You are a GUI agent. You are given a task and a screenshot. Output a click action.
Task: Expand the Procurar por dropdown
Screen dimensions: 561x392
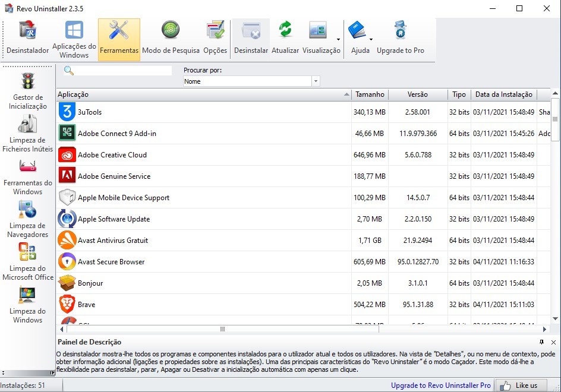pyautogui.click(x=316, y=81)
